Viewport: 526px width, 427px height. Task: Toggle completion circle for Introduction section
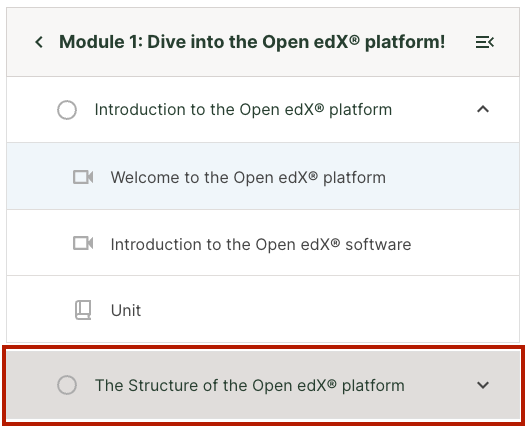tap(67, 110)
